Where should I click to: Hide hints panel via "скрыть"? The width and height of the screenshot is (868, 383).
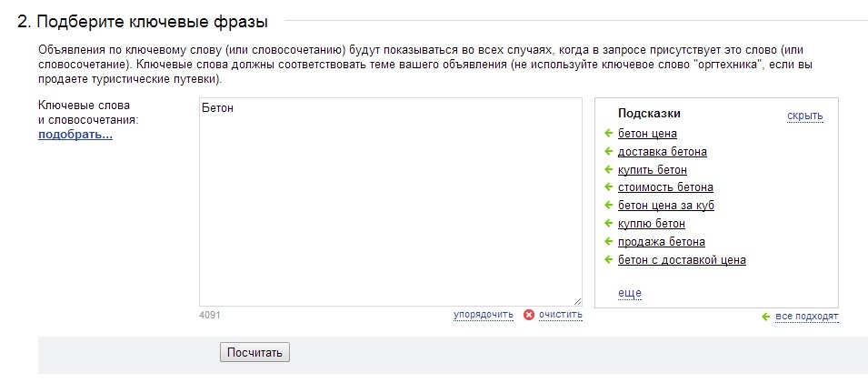click(x=805, y=116)
